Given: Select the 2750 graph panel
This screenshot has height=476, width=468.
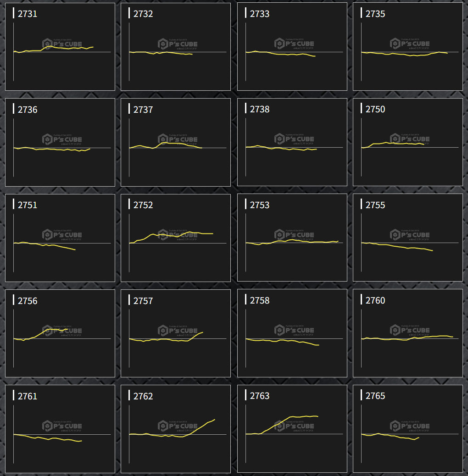Looking at the screenshot, I should (x=408, y=142).
